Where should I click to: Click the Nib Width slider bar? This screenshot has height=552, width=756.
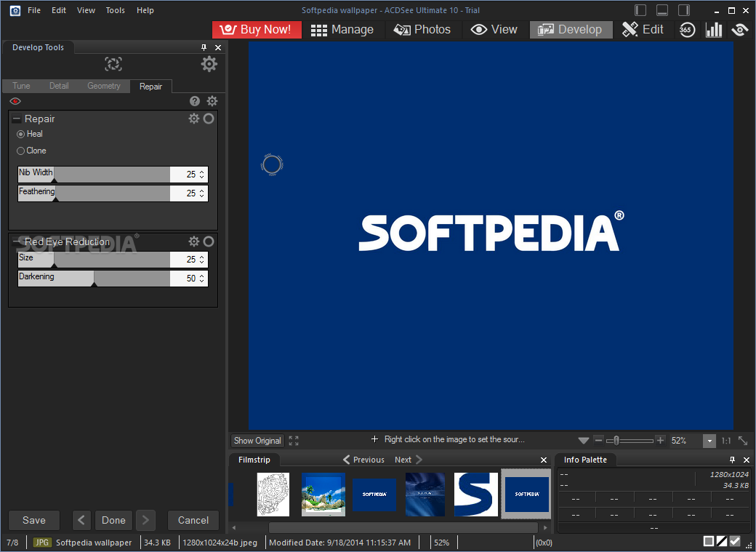(94, 175)
